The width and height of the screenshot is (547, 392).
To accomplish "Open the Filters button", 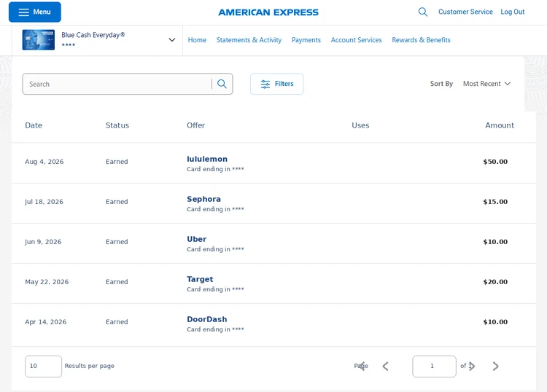I will (276, 84).
